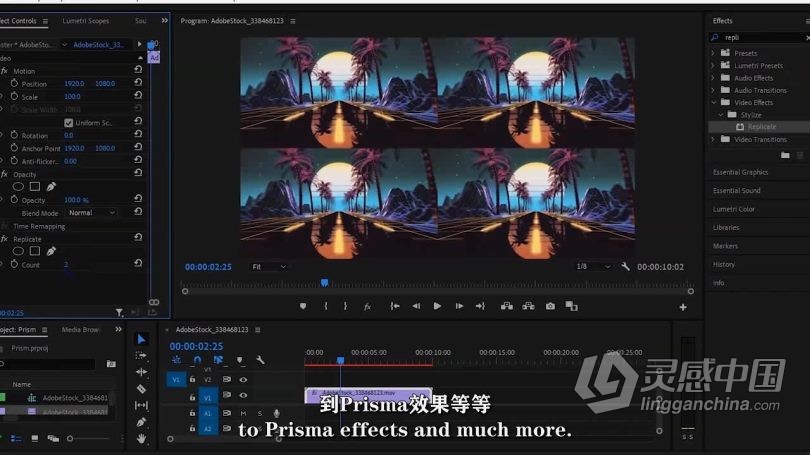Select the Slip tool

coord(141,405)
